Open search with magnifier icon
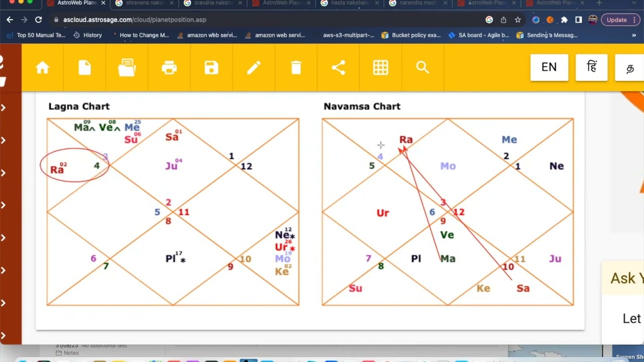The width and height of the screenshot is (644, 362). [x=423, y=67]
